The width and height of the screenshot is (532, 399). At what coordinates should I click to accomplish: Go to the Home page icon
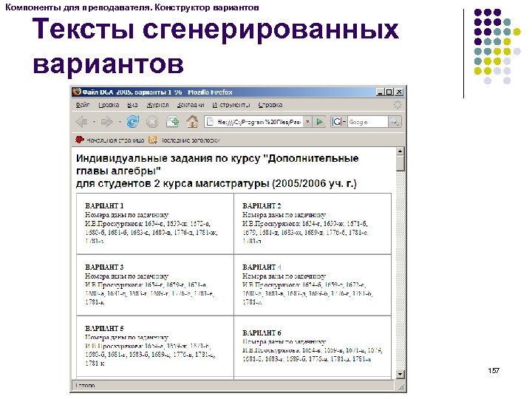[192, 121]
